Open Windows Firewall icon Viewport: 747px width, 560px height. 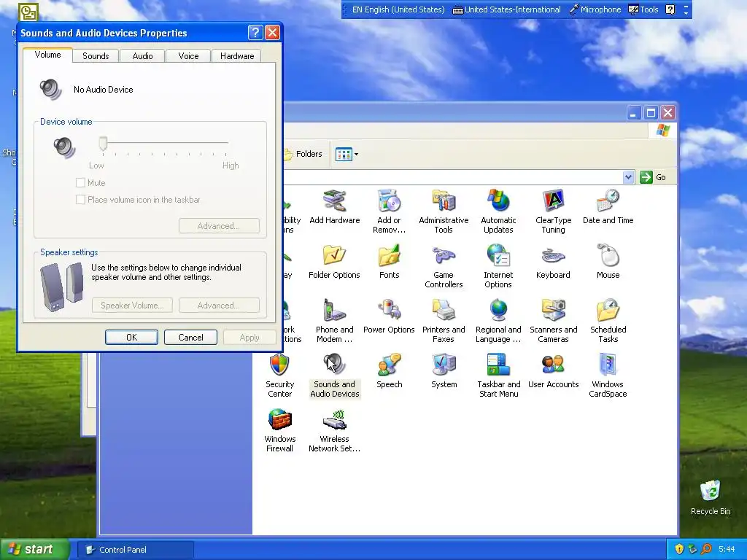(279, 430)
